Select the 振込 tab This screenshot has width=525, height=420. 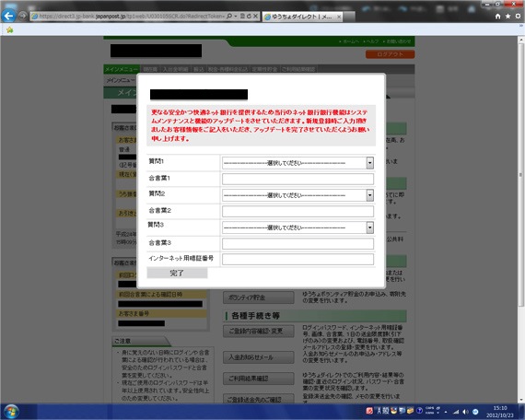point(199,69)
